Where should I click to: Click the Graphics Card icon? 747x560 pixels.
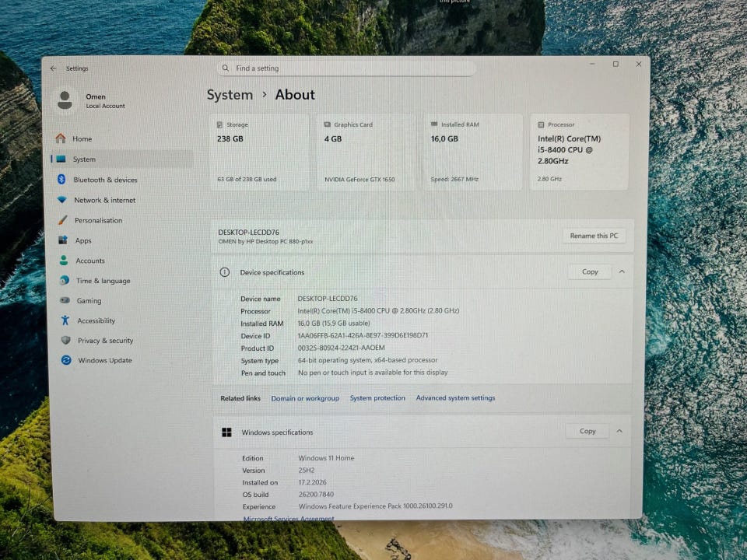[x=328, y=124]
